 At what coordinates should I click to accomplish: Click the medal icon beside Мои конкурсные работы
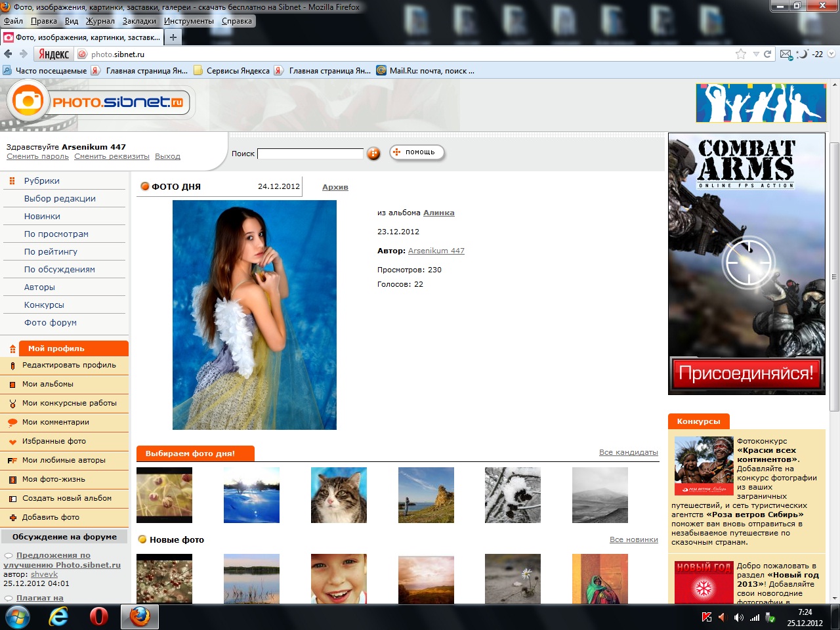12,404
